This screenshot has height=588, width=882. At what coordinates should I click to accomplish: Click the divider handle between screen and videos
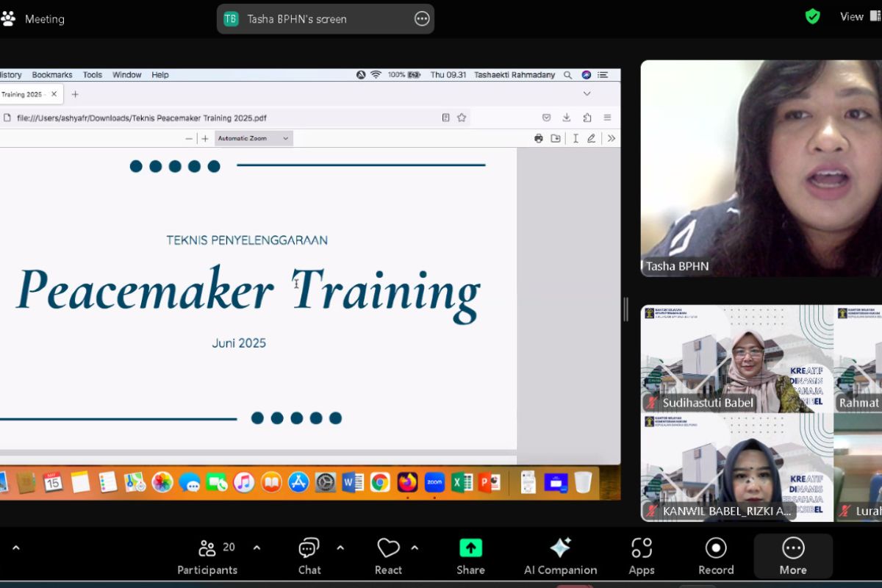625,309
